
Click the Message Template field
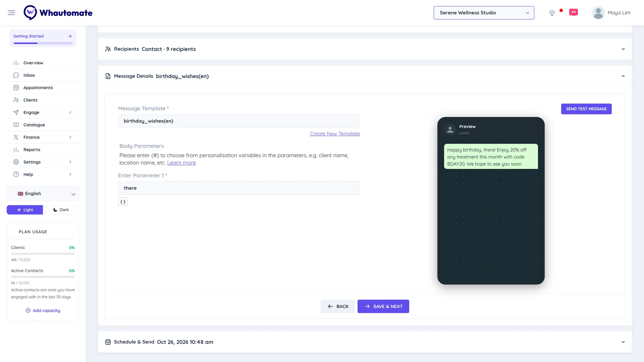239,121
